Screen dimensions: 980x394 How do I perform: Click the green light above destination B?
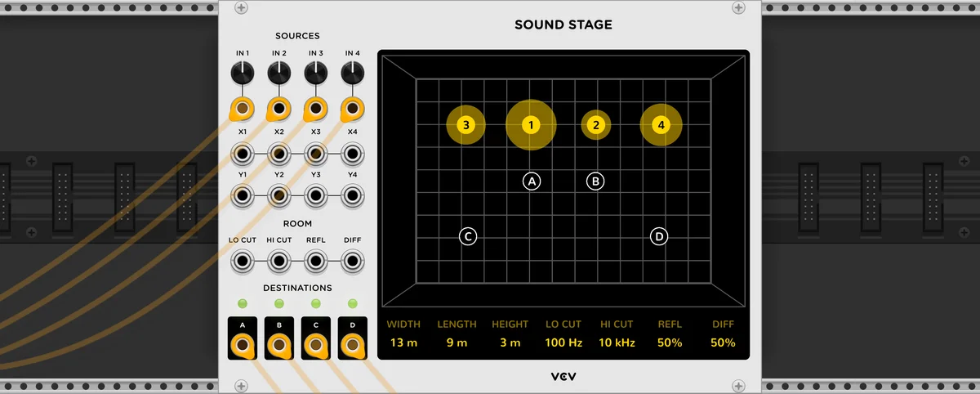(279, 304)
